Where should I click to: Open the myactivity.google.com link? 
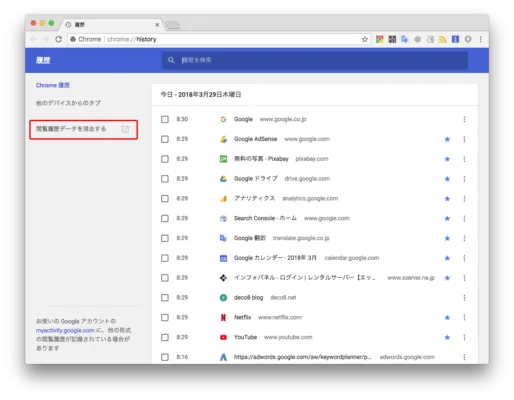(x=65, y=331)
